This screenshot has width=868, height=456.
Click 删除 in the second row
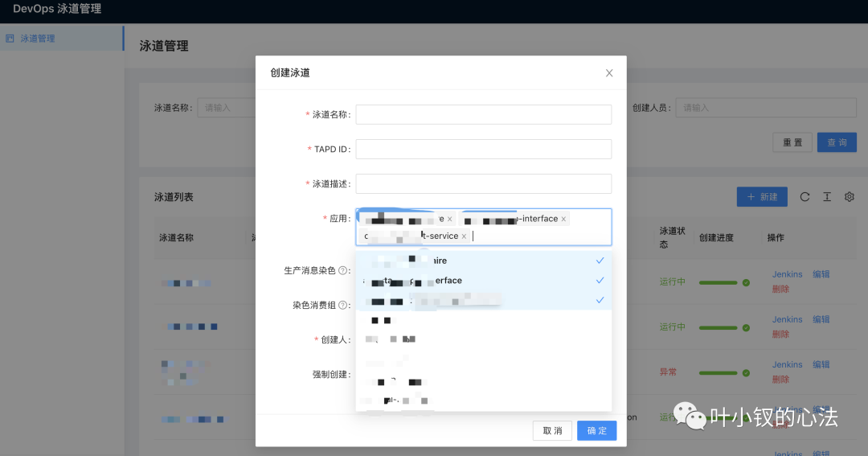click(780, 335)
